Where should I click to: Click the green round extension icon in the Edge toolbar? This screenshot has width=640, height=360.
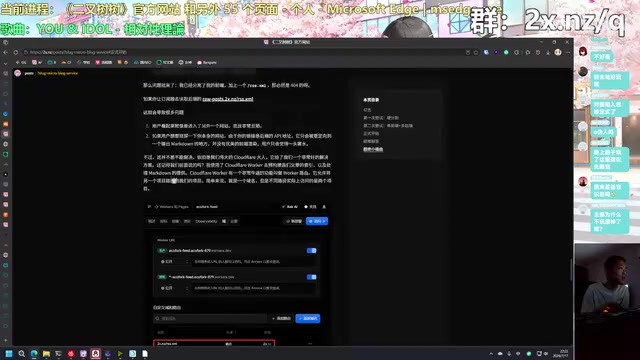point(506,52)
